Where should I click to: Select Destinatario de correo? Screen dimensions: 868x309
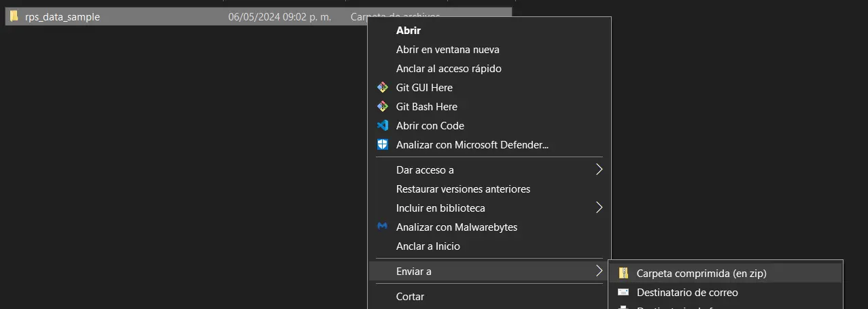coord(687,293)
